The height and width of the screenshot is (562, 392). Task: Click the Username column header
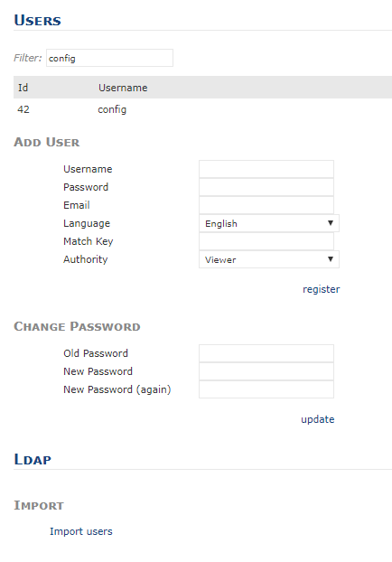coord(123,88)
